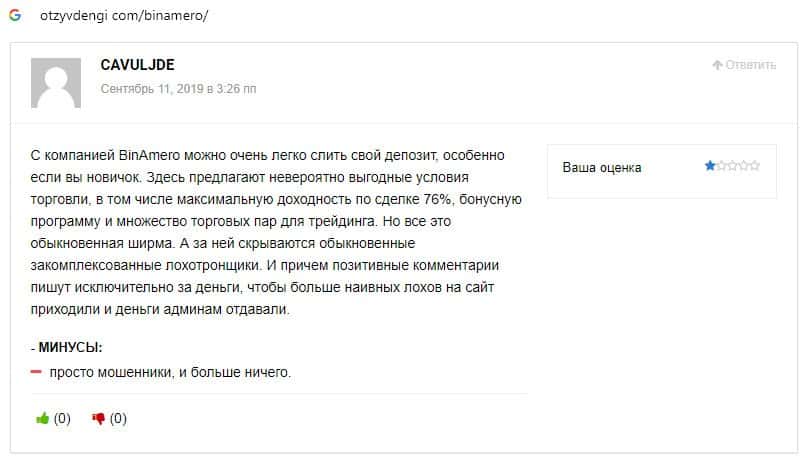Select the first blue rating star
Viewport: 808px width, 462px height.
click(x=710, y=166)
